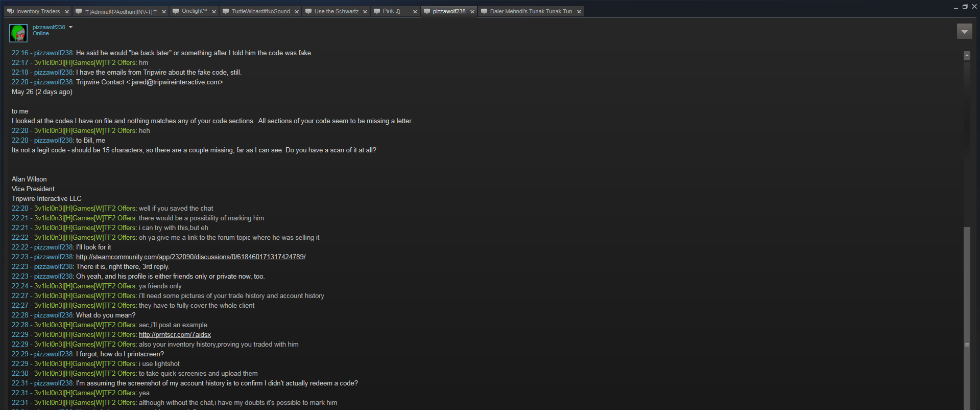This screenshot has width=980, height=410.
Task: Close the Onelight chat tab
Action: click(214, 12)
